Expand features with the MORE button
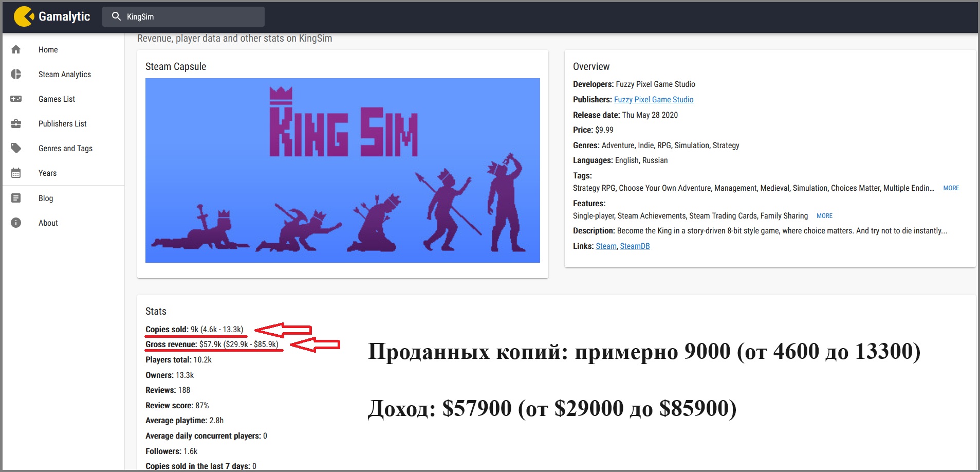The image size is (980, 472). [x=824, y=216]
